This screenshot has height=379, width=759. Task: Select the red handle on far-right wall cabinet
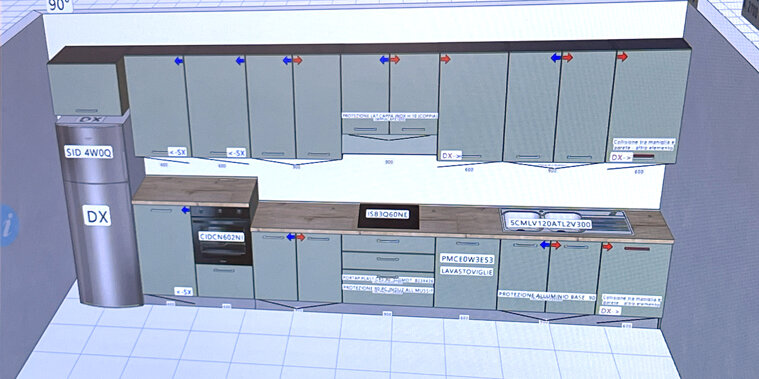tap(644, 157)
